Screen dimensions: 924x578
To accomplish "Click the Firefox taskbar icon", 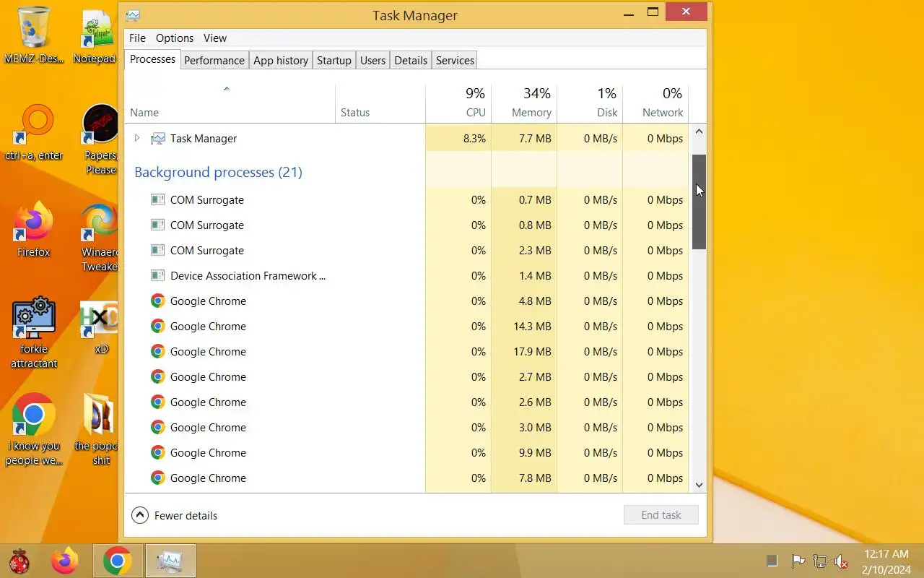I will click(64, 561).
